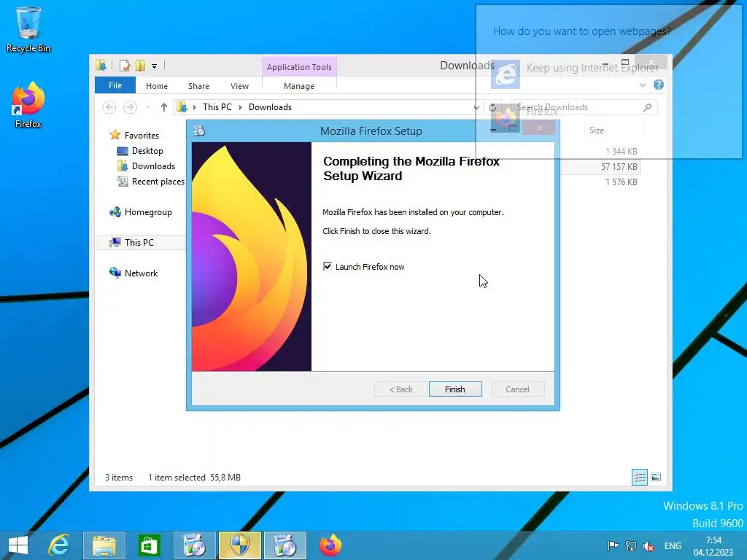Open the File tab in Explorer
This screenshot has width=747, height=560.
coord(115,85)
